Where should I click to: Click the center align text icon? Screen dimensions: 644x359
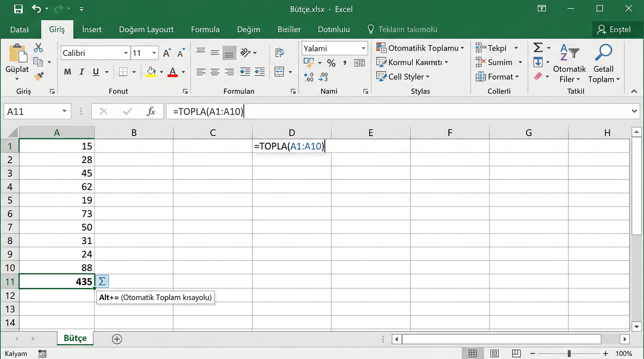coord(215,72)
